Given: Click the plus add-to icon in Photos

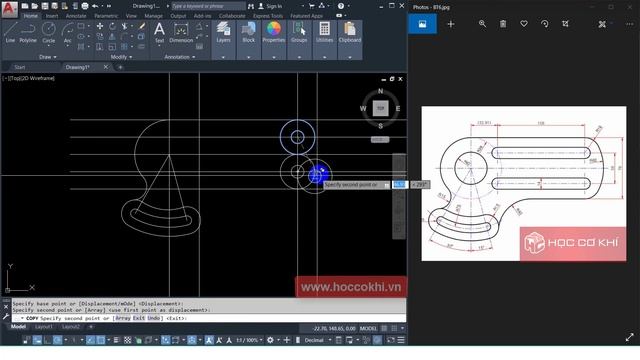Looking at the screenshot, I should 451,24.
